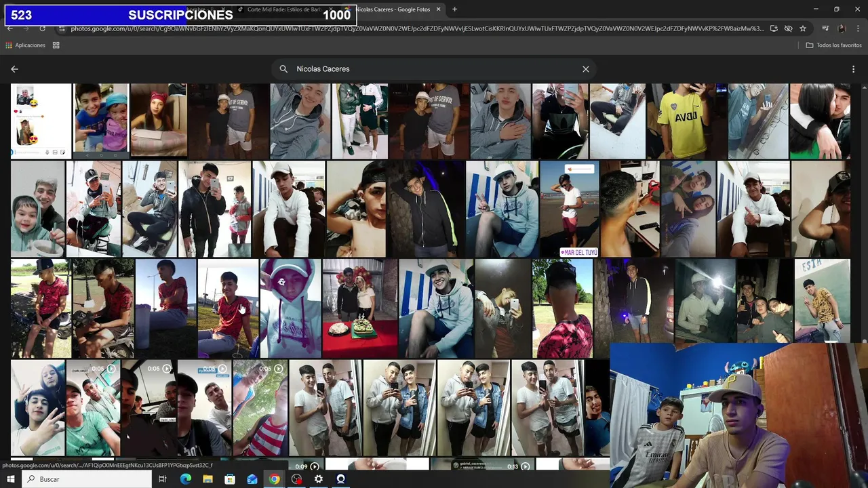Open the photo of the woman in a red hat

coord(159,121)
